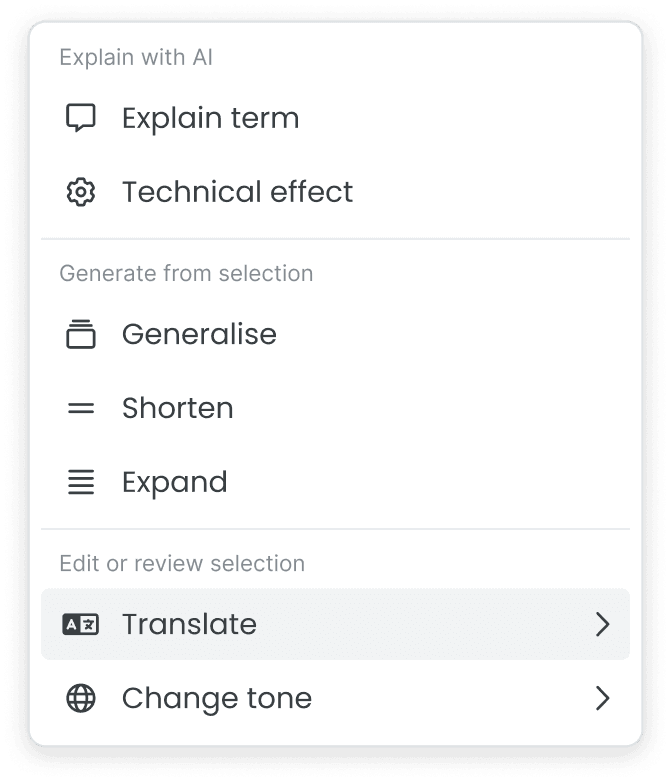
Task: Click the Explain with AI section header
Action: click(136, 57)
